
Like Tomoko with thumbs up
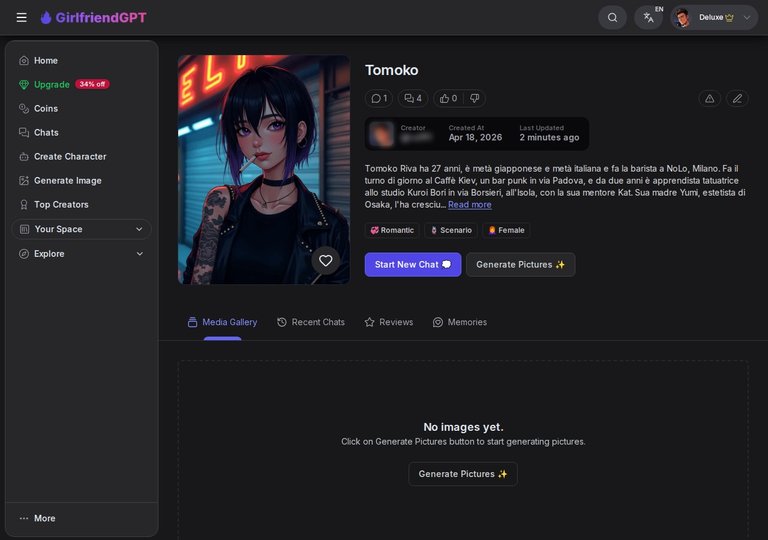(x=448, y=98)
